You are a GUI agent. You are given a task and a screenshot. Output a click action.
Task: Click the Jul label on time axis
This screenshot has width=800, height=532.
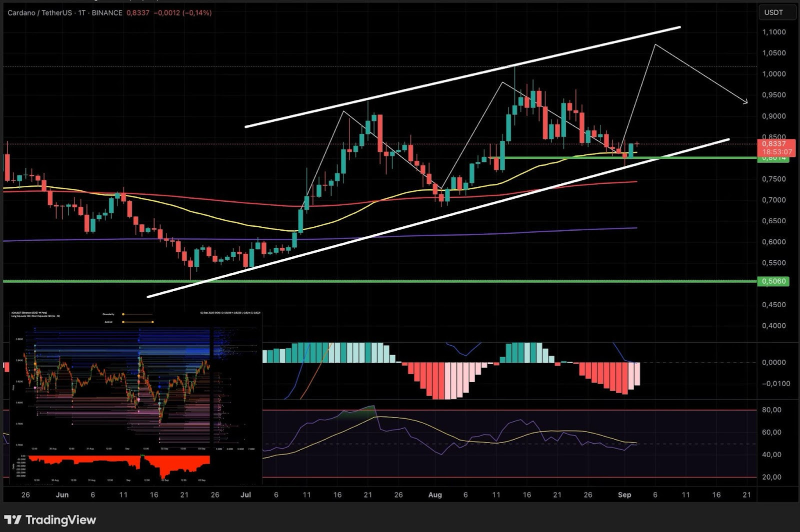(x=245, y=495)
